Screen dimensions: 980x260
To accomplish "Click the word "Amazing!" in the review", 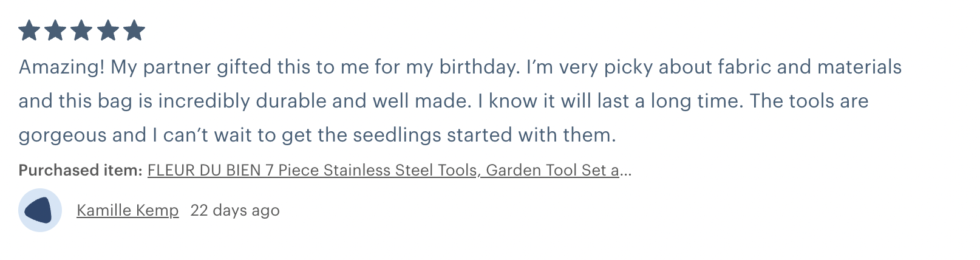I will click(62, 67).
